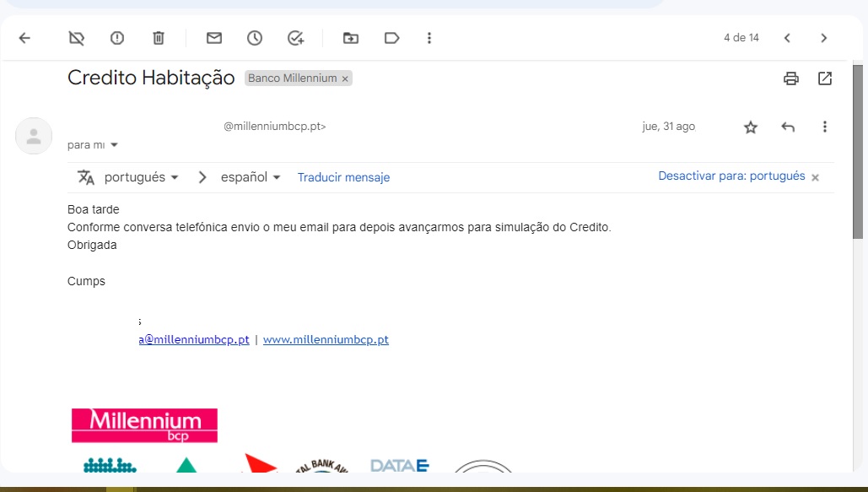Expand the recipient details next to 'para mí'

click(x=114, y=145)
